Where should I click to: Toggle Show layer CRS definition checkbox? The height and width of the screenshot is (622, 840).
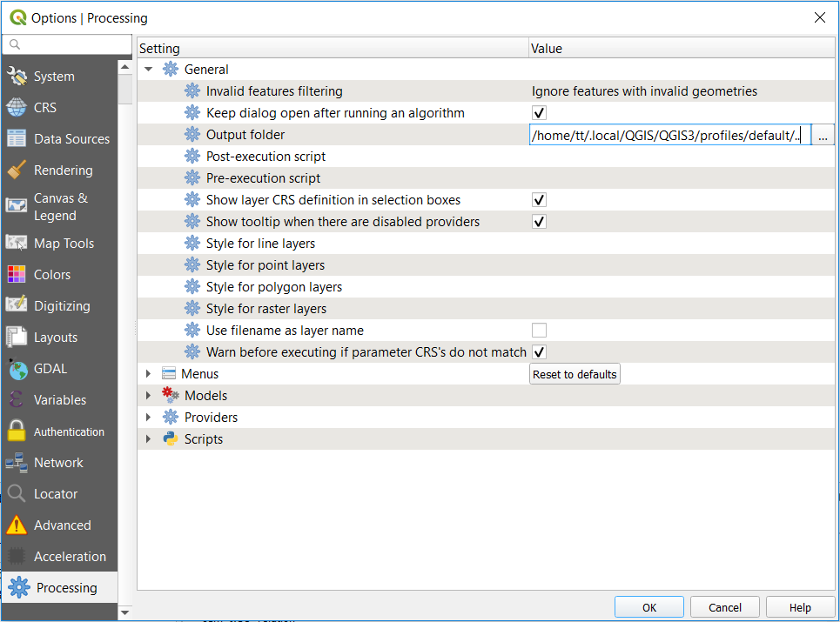539,200
